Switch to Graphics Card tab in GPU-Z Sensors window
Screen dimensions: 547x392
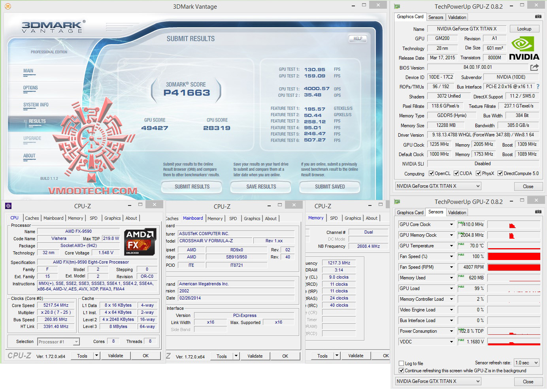[410, 213]
